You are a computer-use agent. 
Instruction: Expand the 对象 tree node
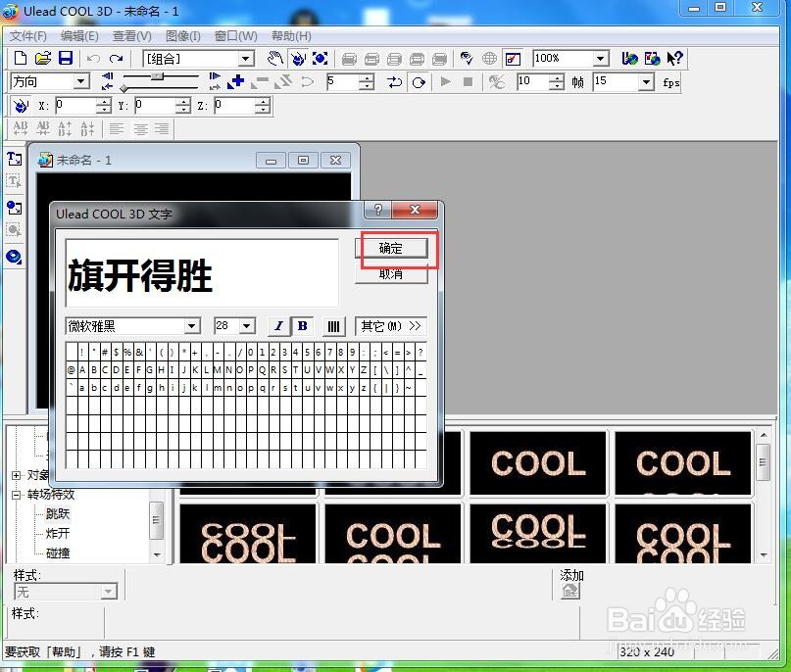[16, 475]
